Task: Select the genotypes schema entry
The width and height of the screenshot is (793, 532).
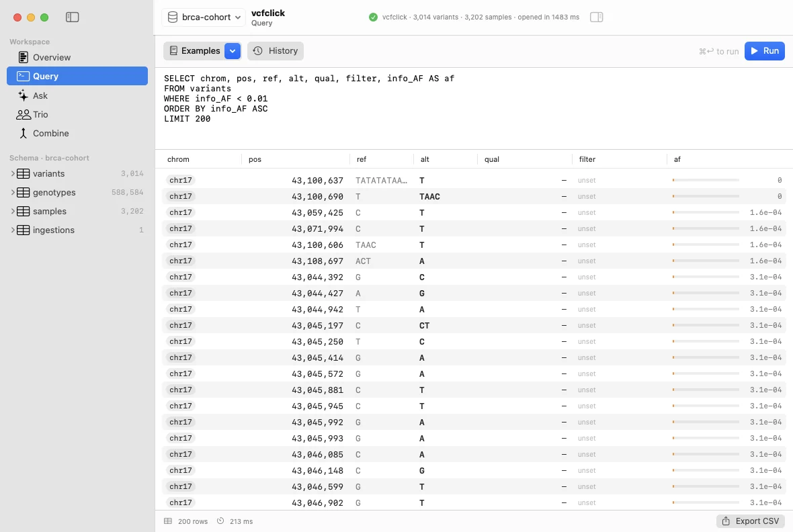Action: click(77, 192)
